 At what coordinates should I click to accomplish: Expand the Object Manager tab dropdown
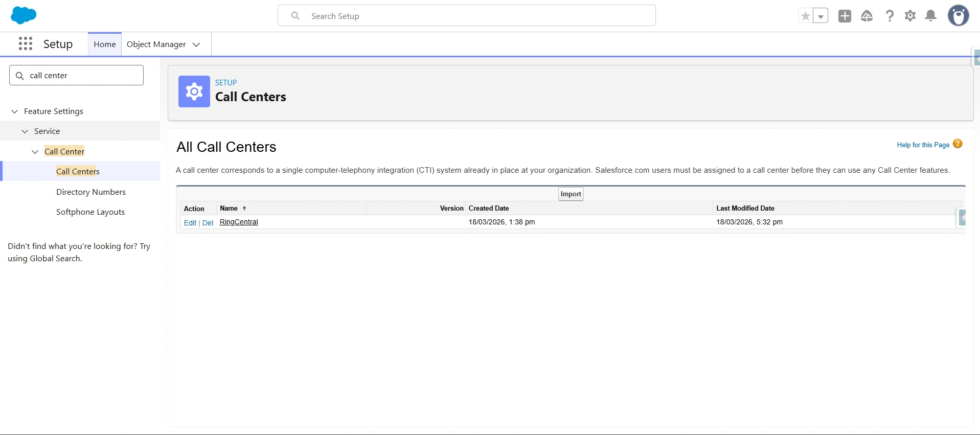pyautogui.click(x=196, y=44)
